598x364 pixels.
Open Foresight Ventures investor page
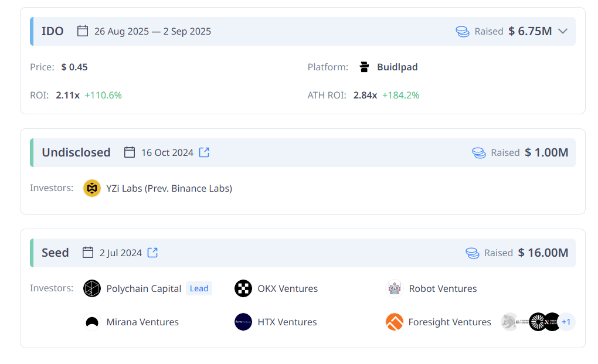[450, 322]
